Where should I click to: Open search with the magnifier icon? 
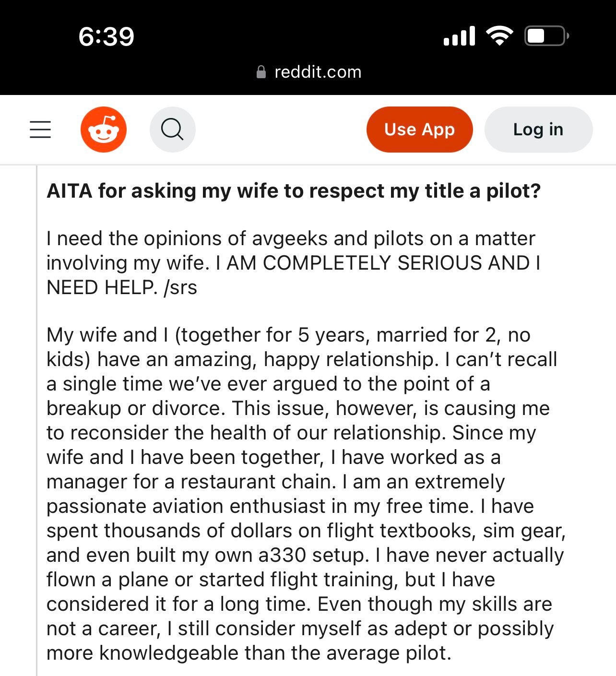click(x=172, y=130)
